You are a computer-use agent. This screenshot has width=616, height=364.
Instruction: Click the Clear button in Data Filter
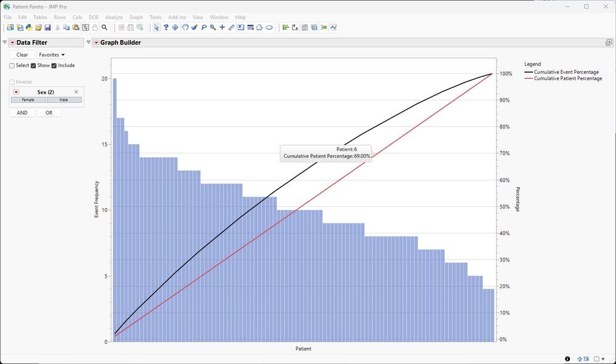(22, 54)
